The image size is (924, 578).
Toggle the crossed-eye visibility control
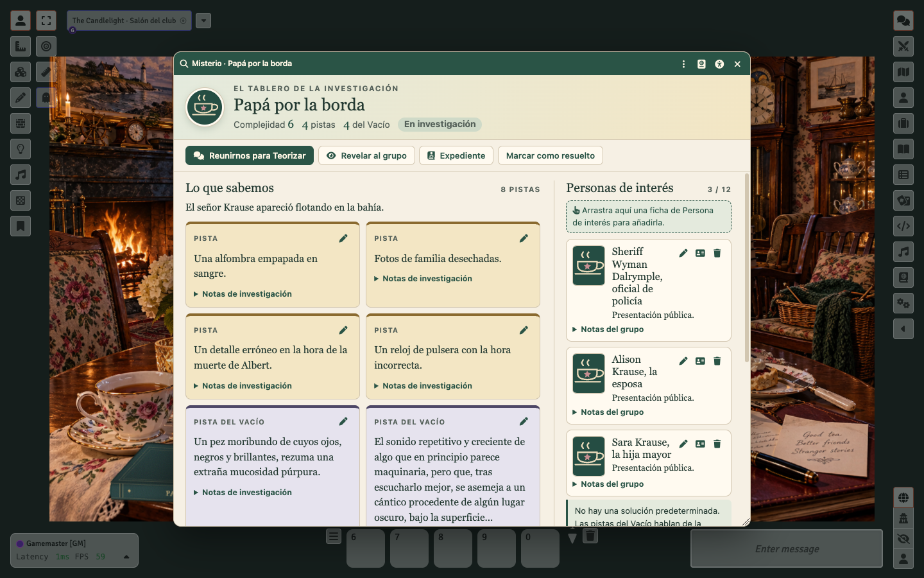[x=903, y=538]
